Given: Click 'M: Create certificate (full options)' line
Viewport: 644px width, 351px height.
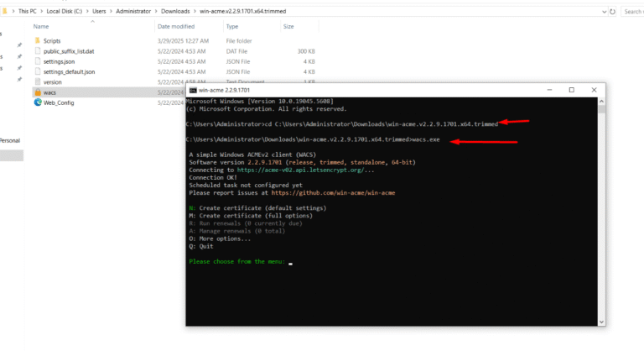Looking at the screenshot, I should [251, 216].
